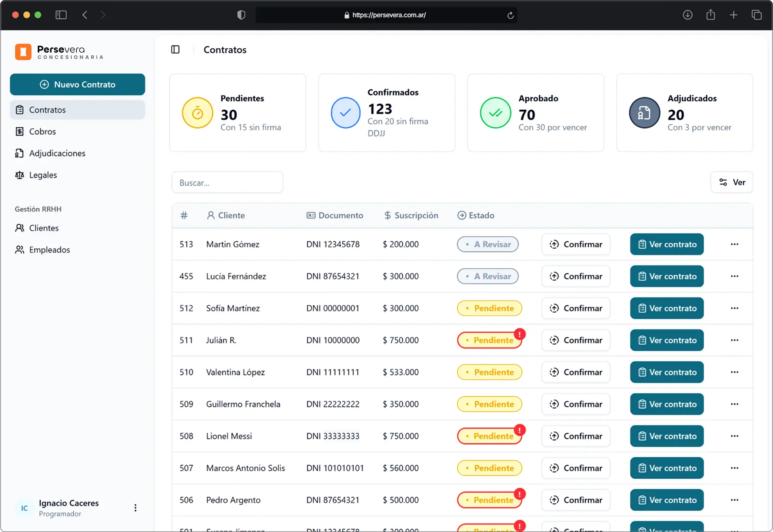Screen dimensions: 773x532
Task: Click the Adjudicados document icon
Action: point(644,113)
